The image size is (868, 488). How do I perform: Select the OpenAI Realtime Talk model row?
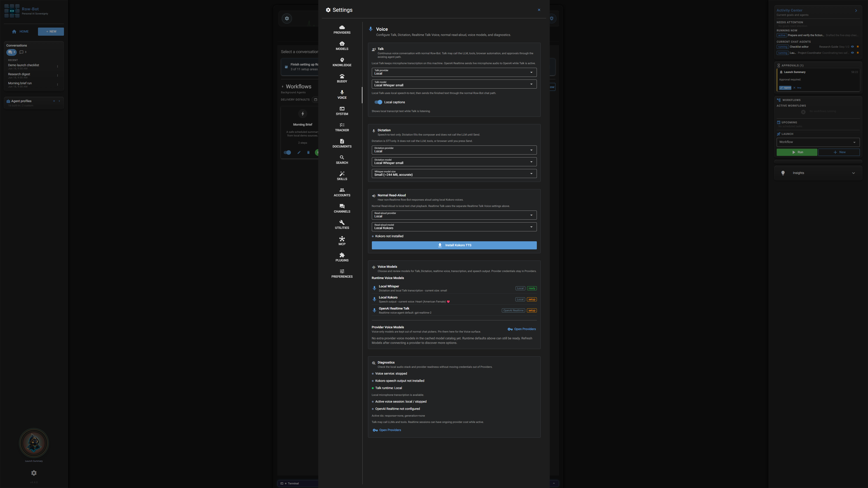point(454,310)
